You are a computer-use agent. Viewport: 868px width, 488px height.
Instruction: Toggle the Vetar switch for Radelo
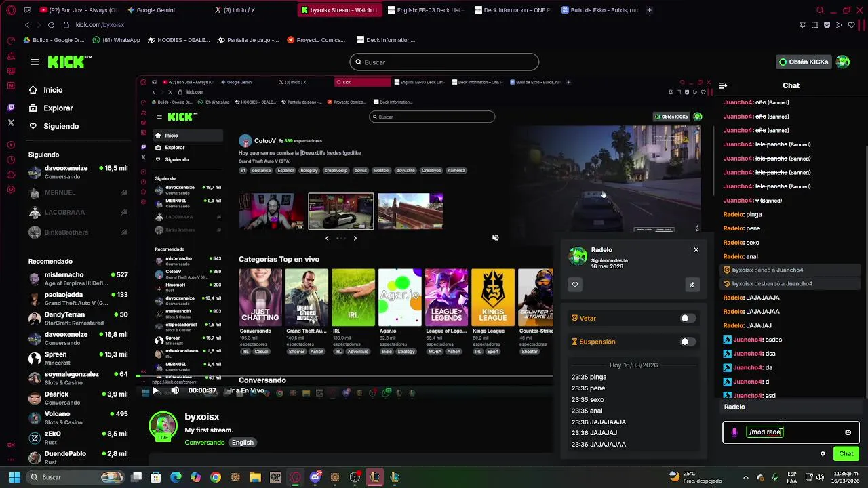(x=688, y=318)
